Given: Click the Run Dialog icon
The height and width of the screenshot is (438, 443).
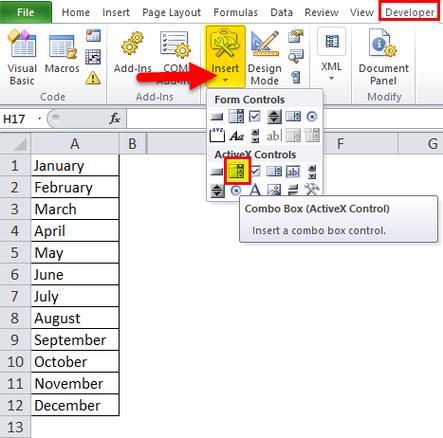Looking at the screenshot, I should pos(296,78).
